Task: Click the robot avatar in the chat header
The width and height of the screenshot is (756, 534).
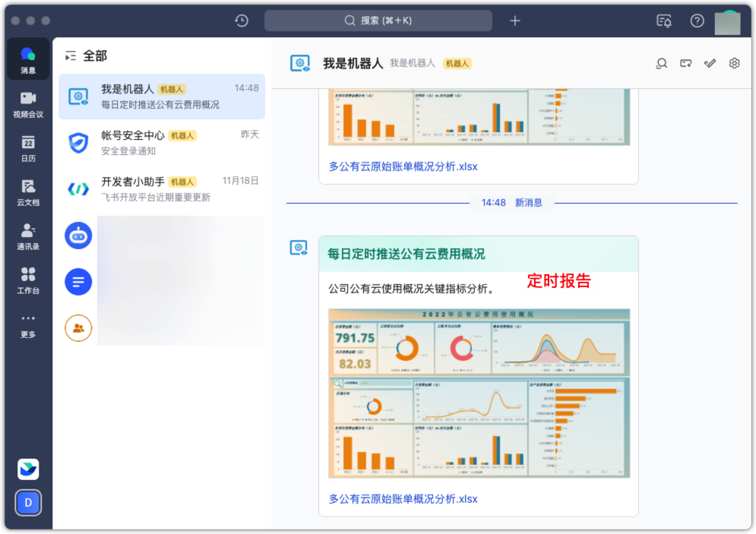Action: tap(300, 63)
